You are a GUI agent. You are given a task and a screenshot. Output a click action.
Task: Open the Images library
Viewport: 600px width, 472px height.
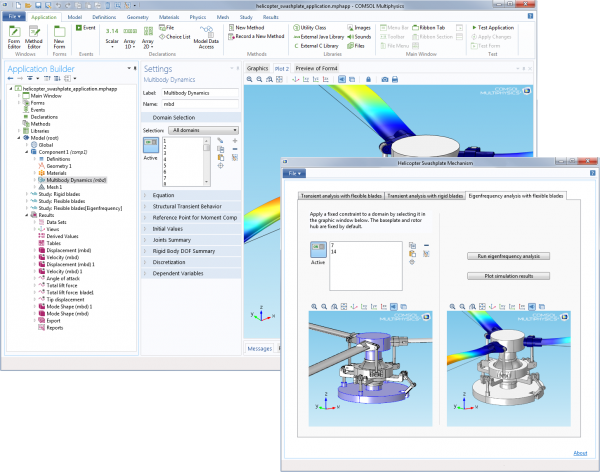tap(359, 28)
